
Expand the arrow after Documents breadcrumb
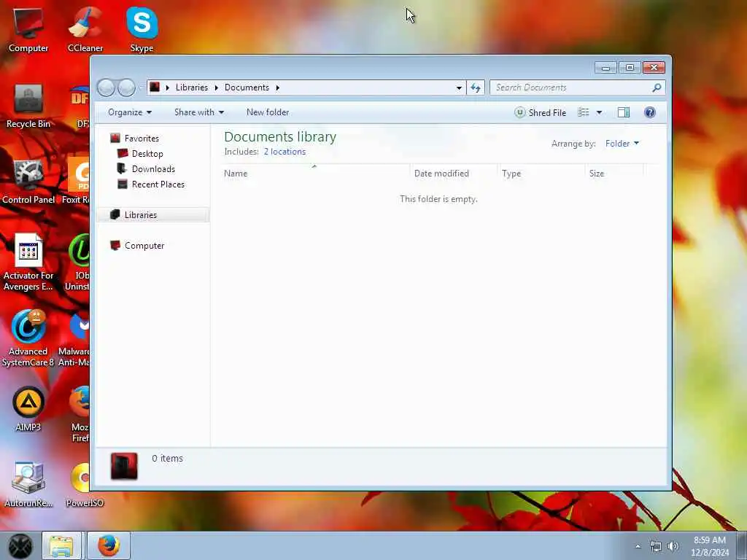(x=278, y=87)
